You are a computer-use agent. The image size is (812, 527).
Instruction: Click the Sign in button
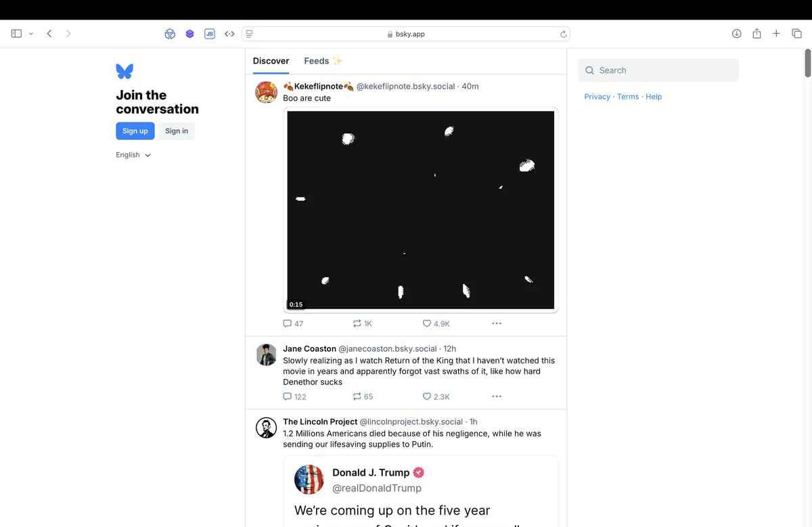(177, 131)
